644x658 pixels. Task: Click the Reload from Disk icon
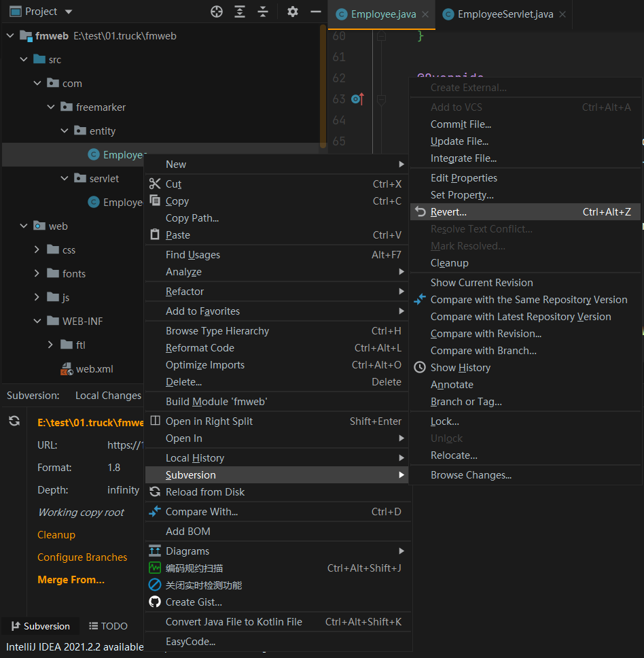[x=155, y=492]
